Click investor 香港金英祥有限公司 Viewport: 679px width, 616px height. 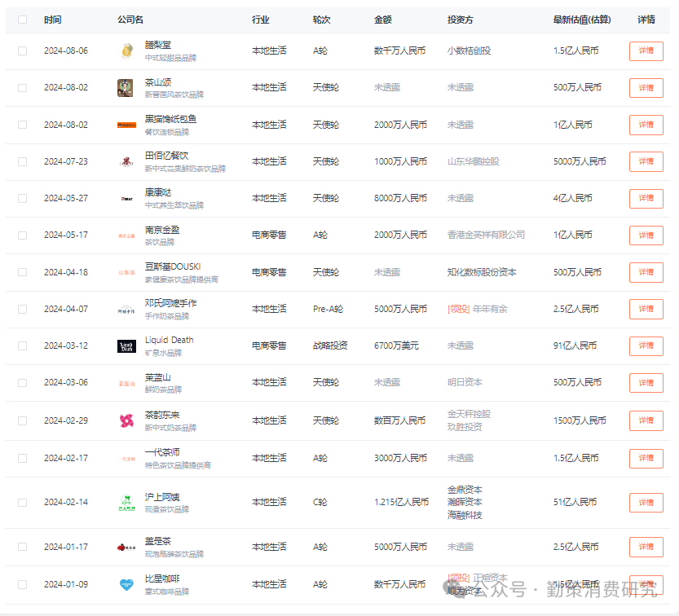(x=486, y=235)
